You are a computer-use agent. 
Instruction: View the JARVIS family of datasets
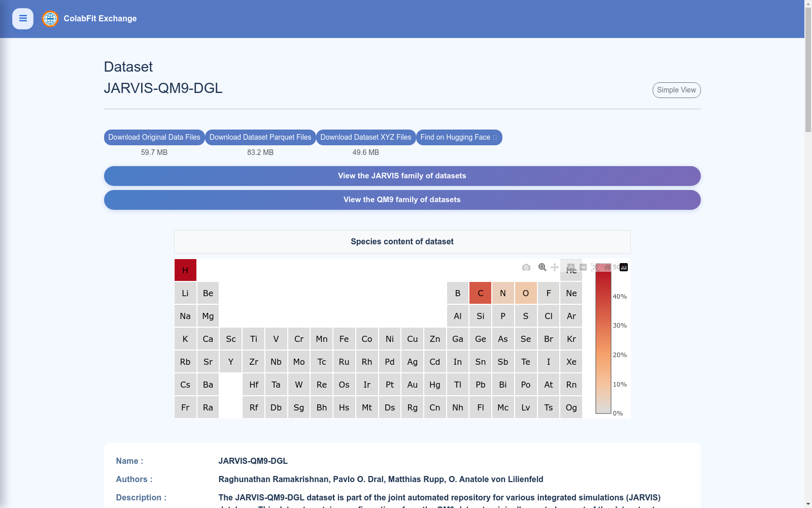point(402,176)
